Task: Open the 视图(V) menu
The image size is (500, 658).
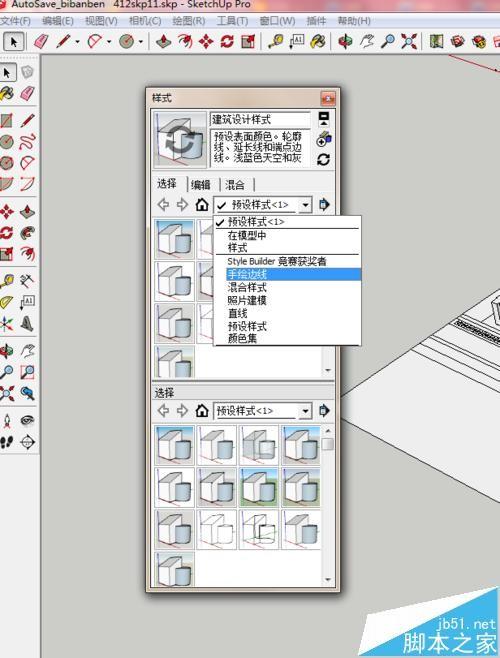Action: (x=101, y=21)
